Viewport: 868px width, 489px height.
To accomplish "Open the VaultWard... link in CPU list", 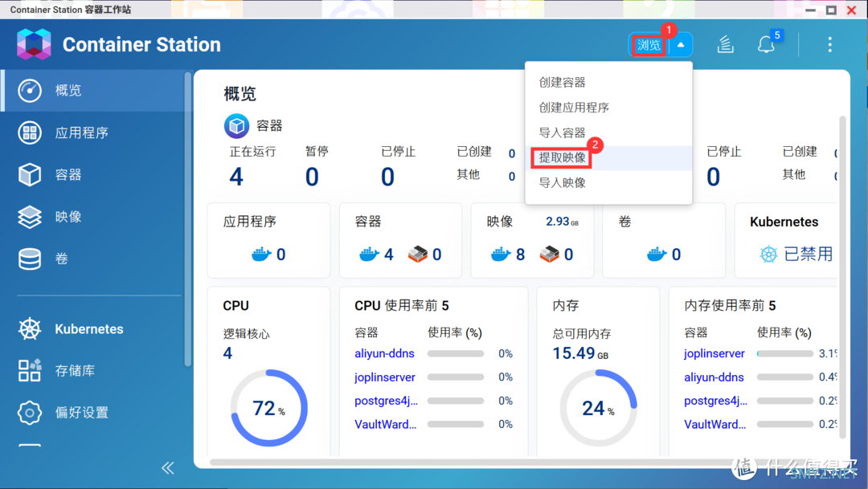I will (x=385, y=425).
